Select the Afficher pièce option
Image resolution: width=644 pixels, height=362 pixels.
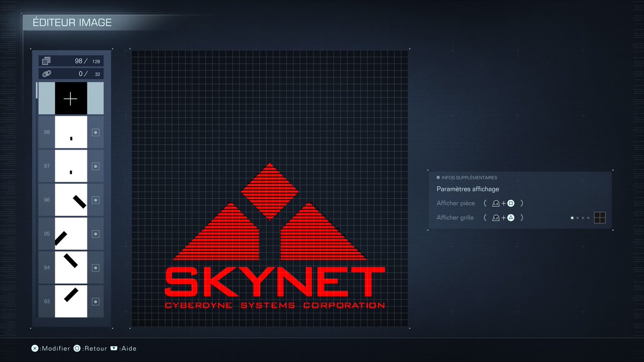(456, 203)
